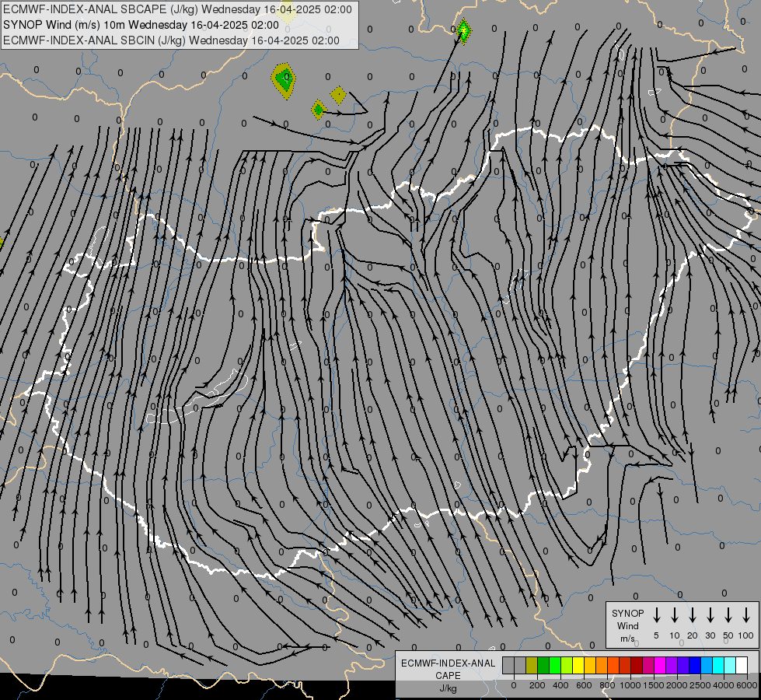Click the wind arrow above the 10 m/s label

coord(675,615)
